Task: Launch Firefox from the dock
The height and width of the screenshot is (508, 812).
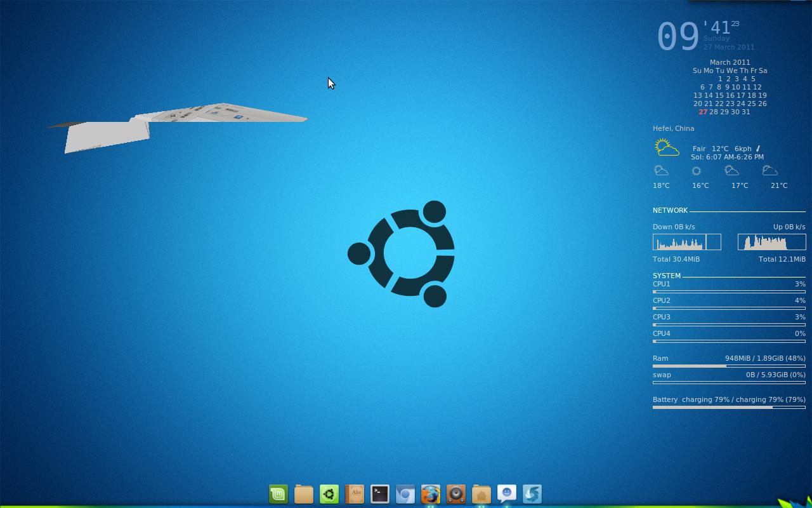Action: [x=431, y=494]
